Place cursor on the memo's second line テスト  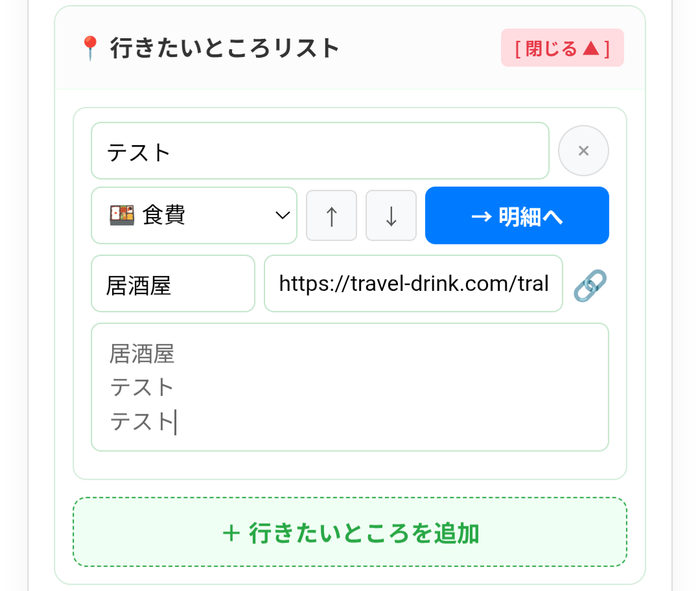(142, 388)
